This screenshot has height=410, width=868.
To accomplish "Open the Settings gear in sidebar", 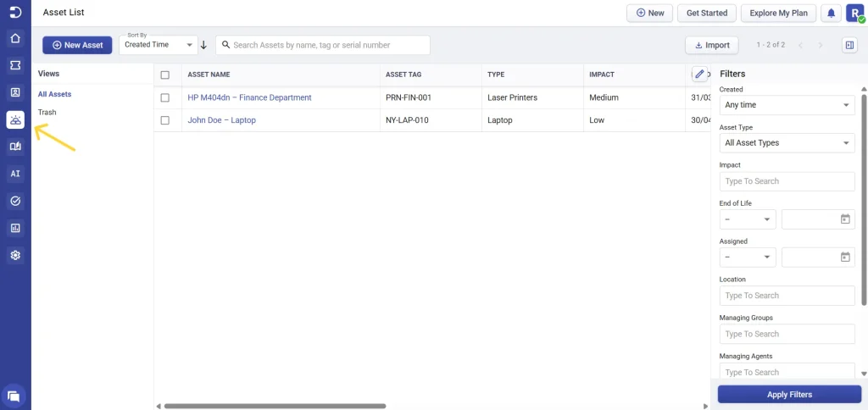I will click(x=15, y=255).
